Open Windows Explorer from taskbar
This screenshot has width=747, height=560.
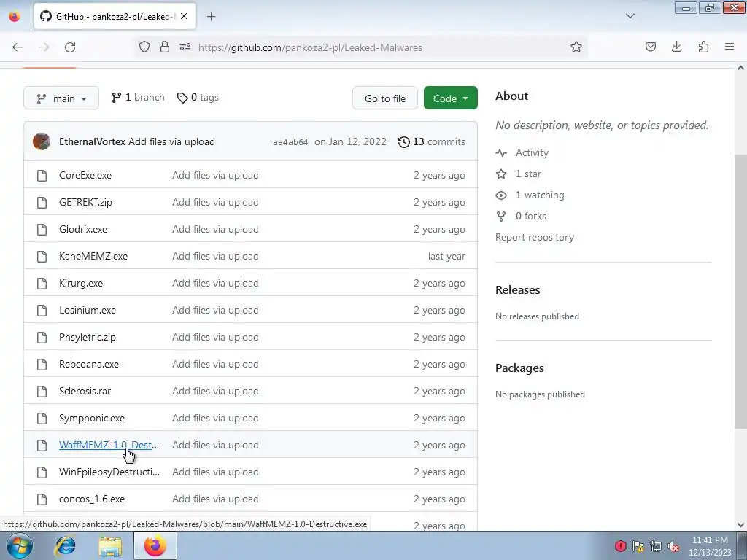(x=111, y=545)
